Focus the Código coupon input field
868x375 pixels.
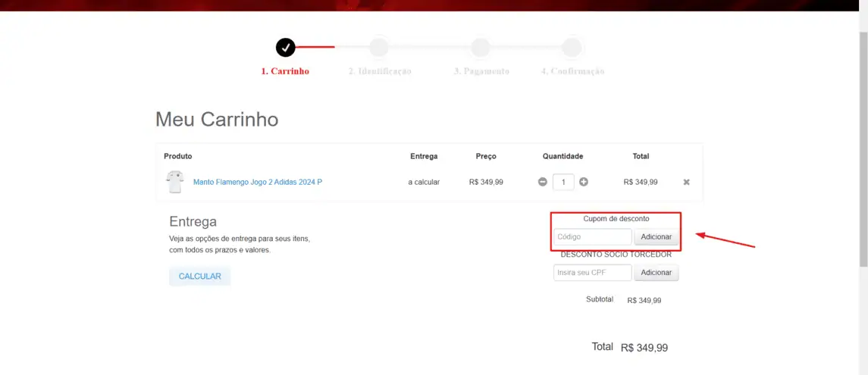592,236
